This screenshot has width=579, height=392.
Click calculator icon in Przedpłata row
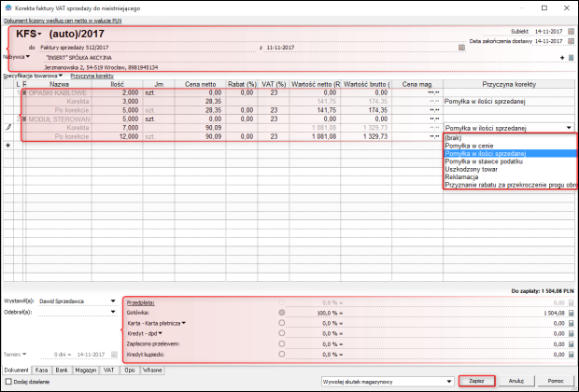[x=572, y=302]
